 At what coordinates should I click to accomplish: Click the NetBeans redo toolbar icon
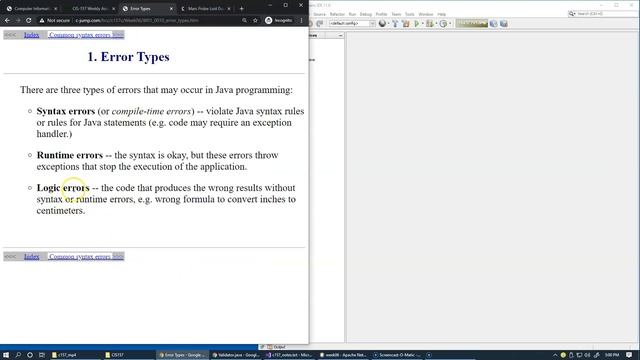point(320,24)
